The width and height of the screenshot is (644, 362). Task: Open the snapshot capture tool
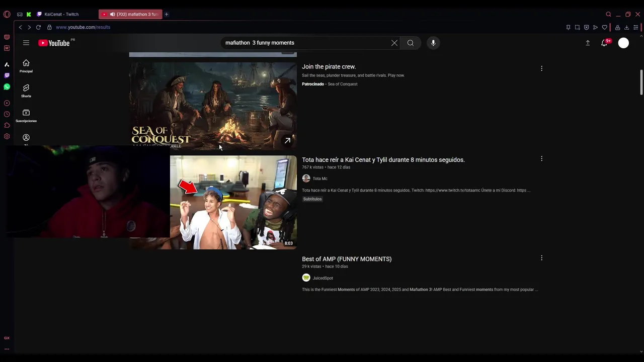coord(577,27)
